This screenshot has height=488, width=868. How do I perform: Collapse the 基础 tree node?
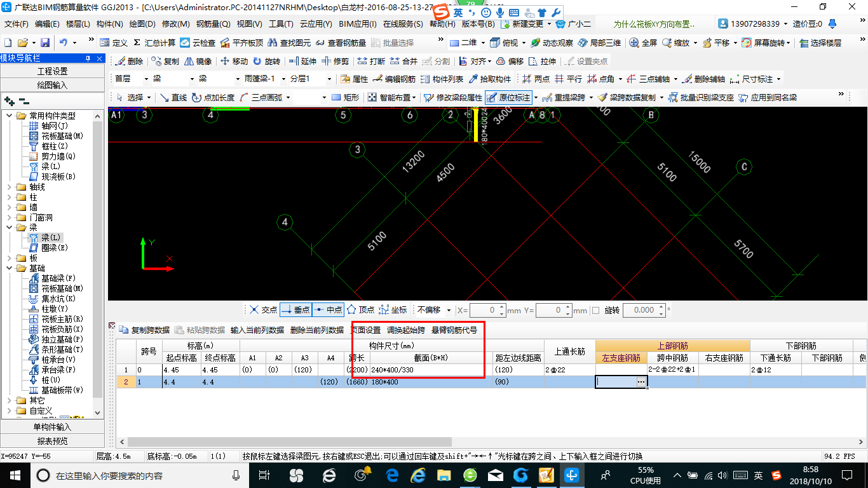click(9, 268)
